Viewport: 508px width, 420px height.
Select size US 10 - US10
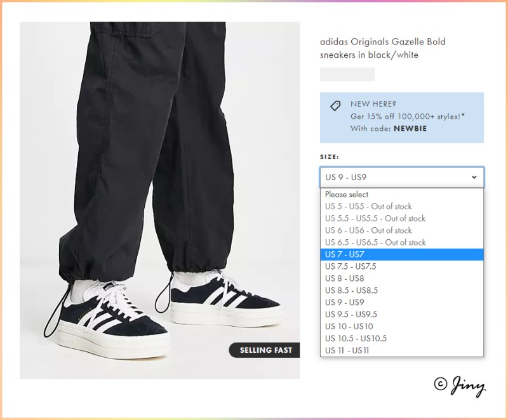click(402, 326)
